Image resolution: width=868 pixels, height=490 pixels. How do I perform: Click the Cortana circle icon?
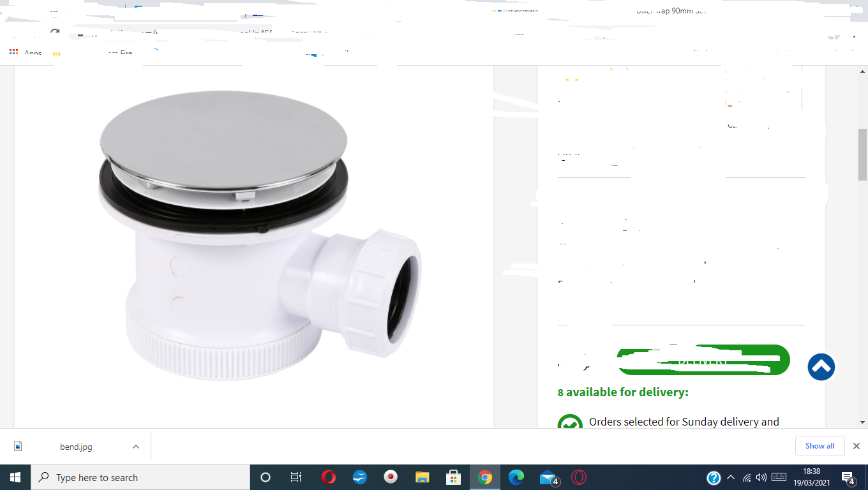tap(266, 477)
